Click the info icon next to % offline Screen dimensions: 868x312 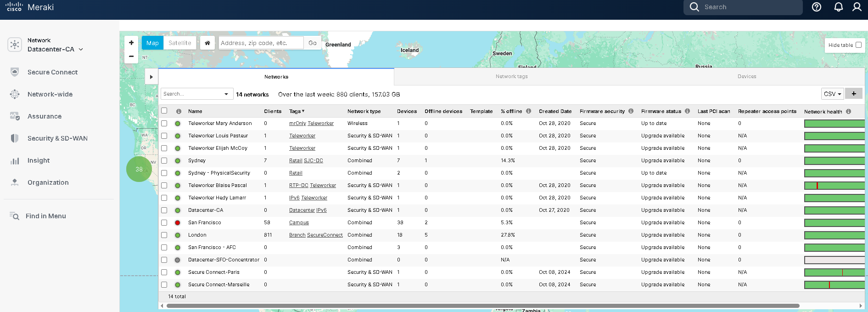[x=528, y=111]
